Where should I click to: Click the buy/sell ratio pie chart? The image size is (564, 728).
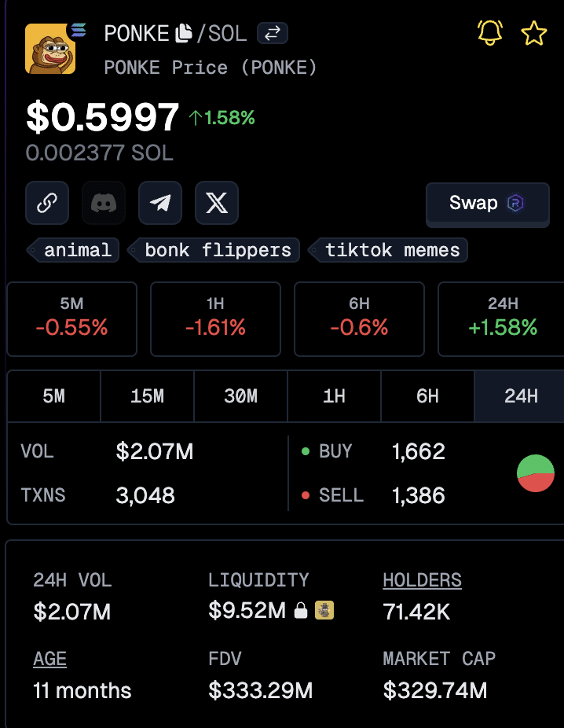[536, 473]
